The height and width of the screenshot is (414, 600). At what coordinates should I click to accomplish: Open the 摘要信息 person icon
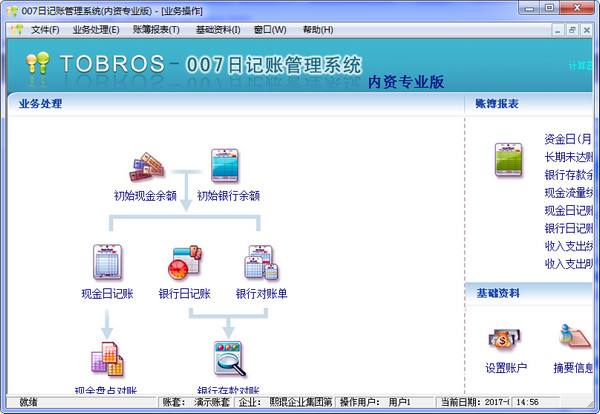point(574,336)
